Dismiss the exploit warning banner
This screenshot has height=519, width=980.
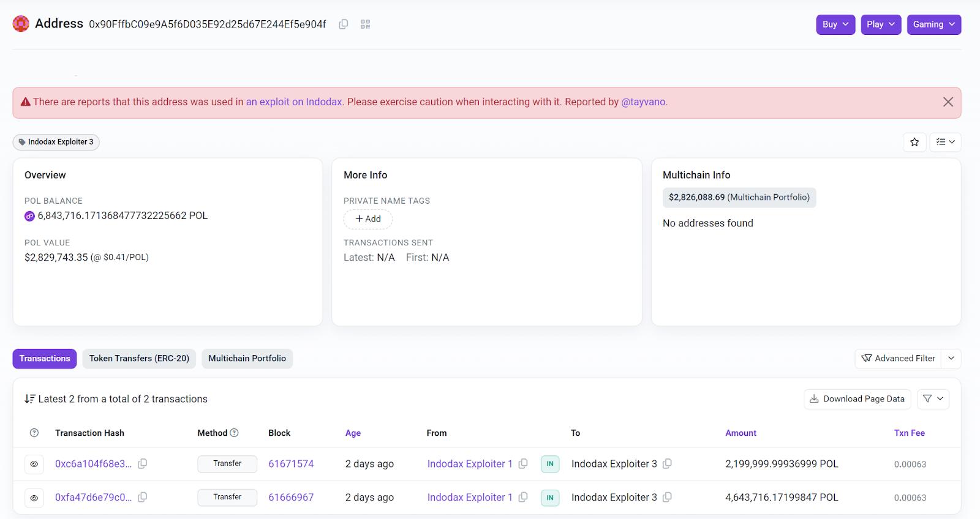point(948,102)
